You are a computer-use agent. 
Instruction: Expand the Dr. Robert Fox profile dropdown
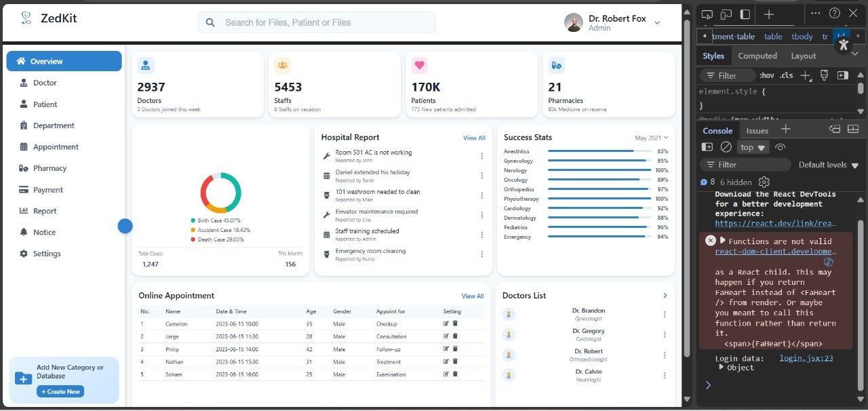[x=656, y=23]
